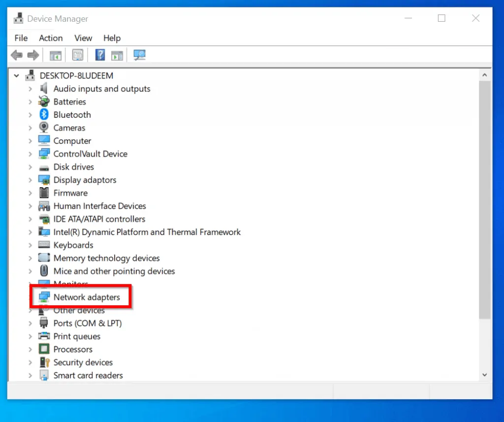
Task: Click the Device Manager title bar icon
Action: point(18,18)
